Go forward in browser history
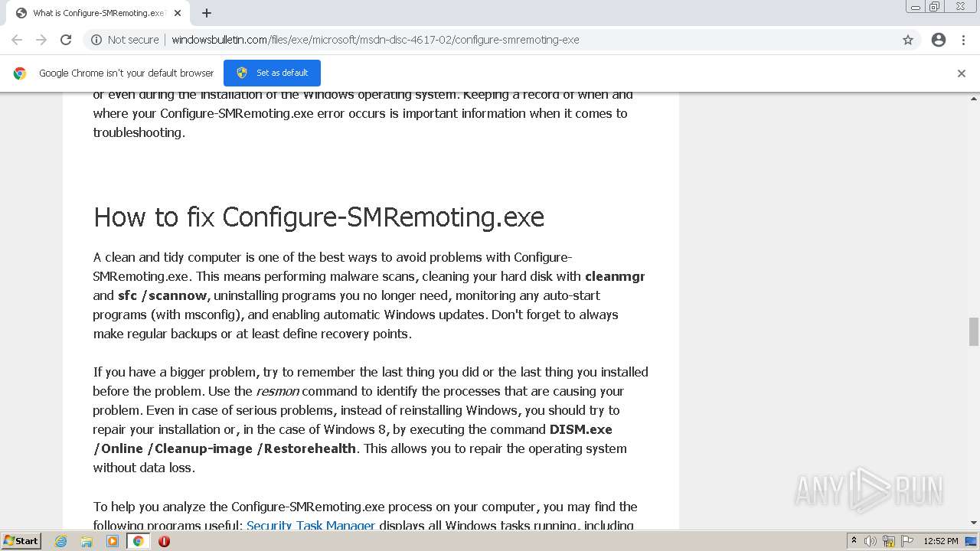Image resolution: width=980 pixels, height=551 pixels. (x=41, y=40)
